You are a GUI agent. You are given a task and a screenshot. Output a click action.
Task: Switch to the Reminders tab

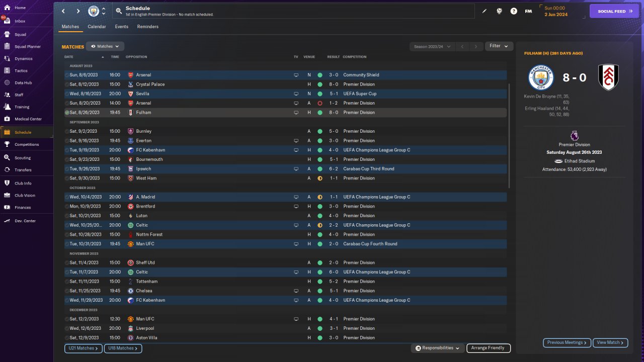[148, 27]
